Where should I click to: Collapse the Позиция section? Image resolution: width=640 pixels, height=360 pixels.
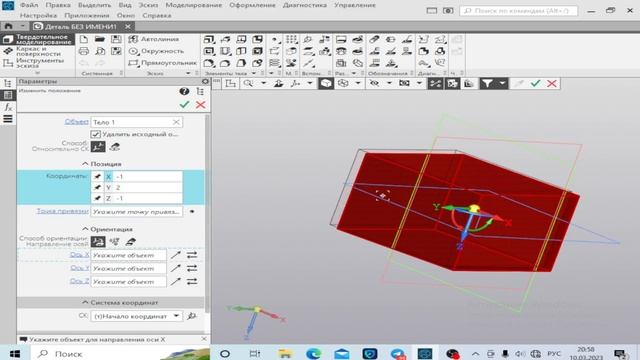click(85, 164)
